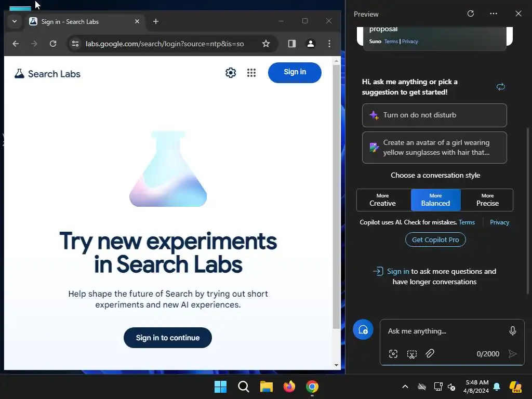The image size is (532, 399).
Task: Click the blue Sign in button
Action: pyautogui.click(x=295, y=72)
